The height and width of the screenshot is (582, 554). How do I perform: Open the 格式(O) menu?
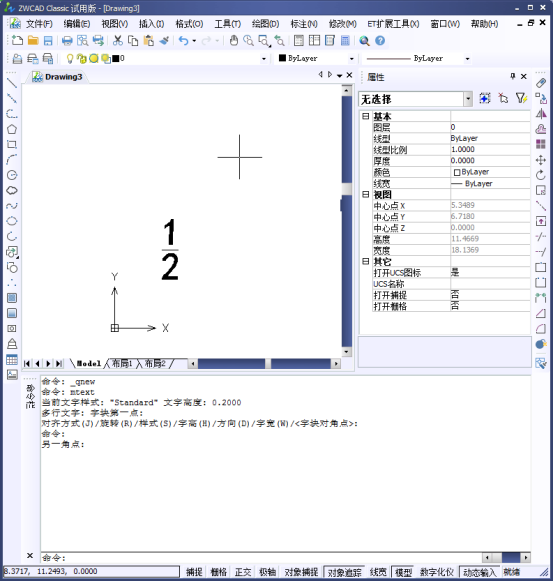point(189,24)
